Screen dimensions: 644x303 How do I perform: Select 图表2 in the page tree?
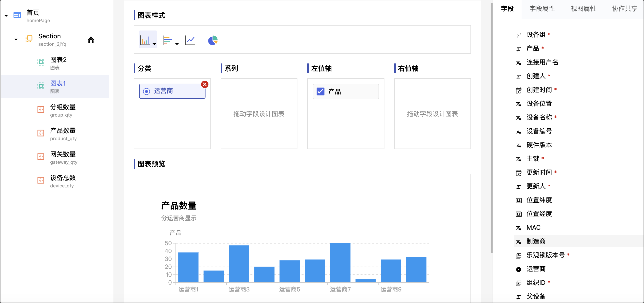(x=55, y=63)
